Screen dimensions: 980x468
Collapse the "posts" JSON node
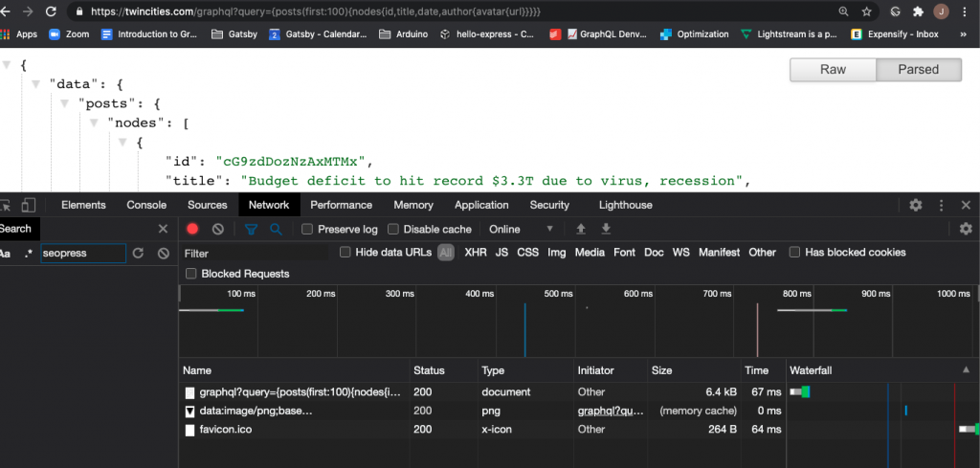coord(66,103)
